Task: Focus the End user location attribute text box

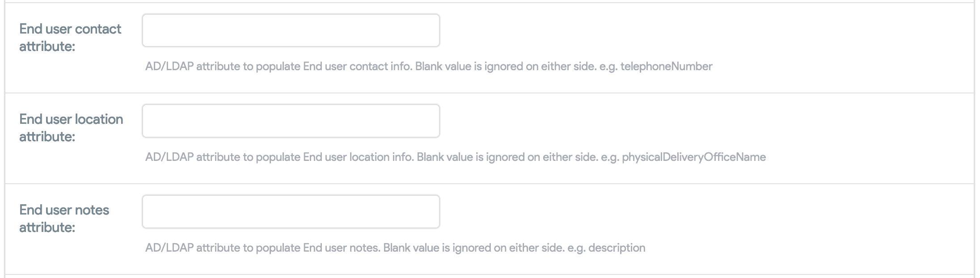Action: [291, 121]
